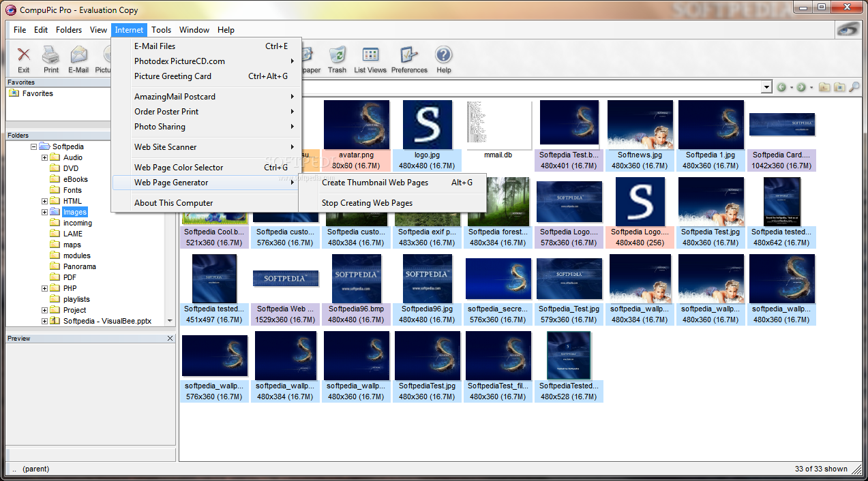868x481 pixels.
Task: Click the Help question-mark toolbar icon
Action: click(444, 55)
